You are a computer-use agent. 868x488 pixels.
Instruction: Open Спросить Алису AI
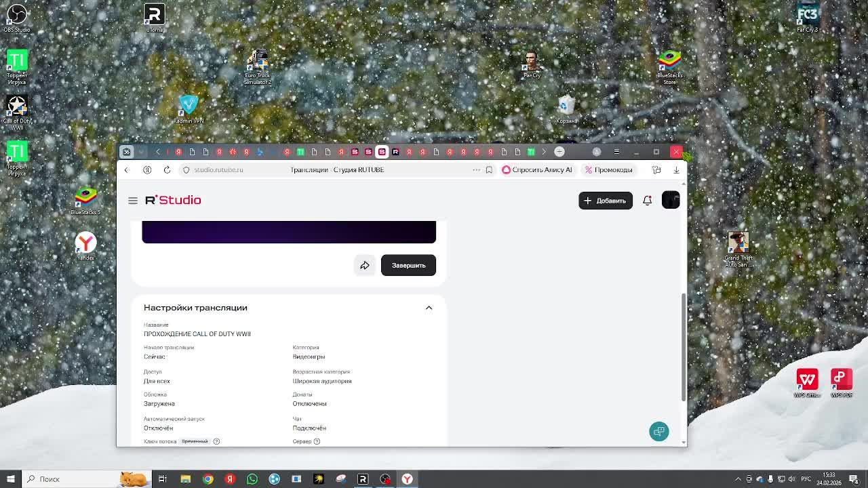point(537,170)
